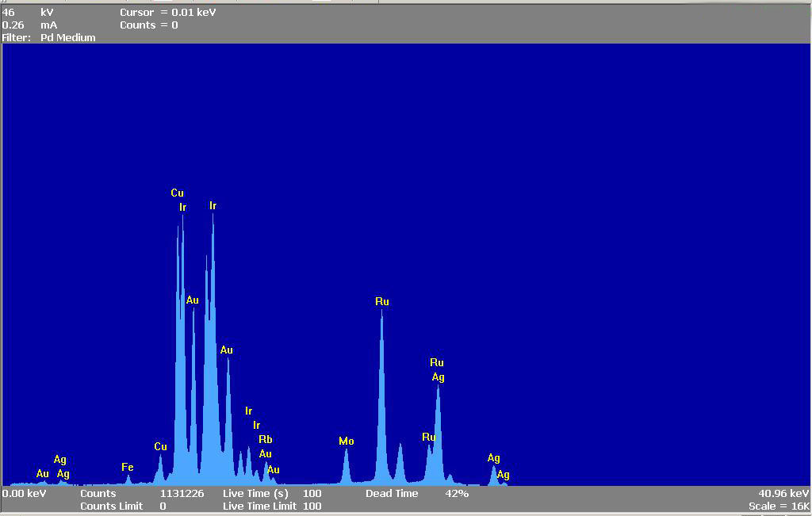Click the Cu label above the tallest peak
The height and width of the screenshot is (516, 812).
pyautogui.click(x=177, y=193)
